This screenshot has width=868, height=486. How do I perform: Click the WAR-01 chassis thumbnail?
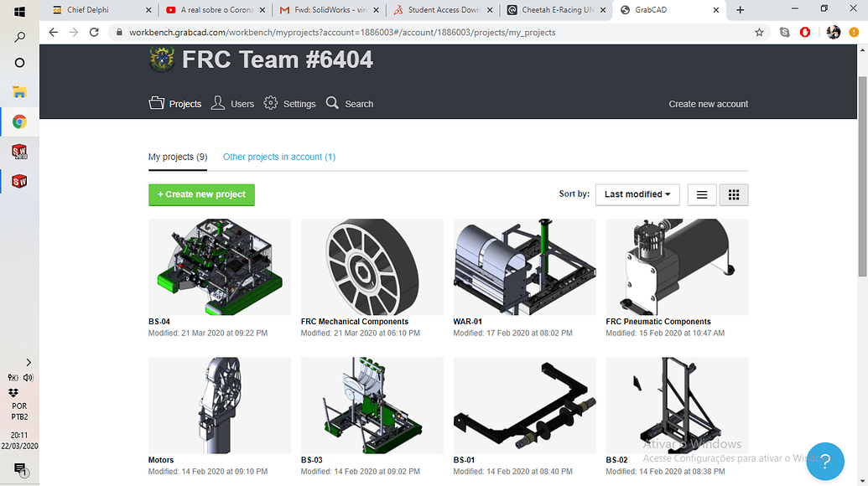point(525,267)
